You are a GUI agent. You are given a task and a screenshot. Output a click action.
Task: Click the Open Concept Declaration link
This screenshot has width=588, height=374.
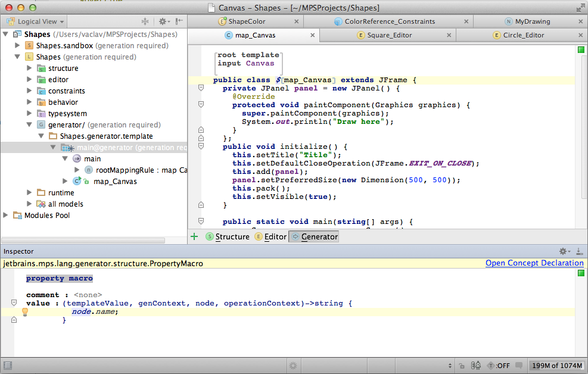click(534, 263)
